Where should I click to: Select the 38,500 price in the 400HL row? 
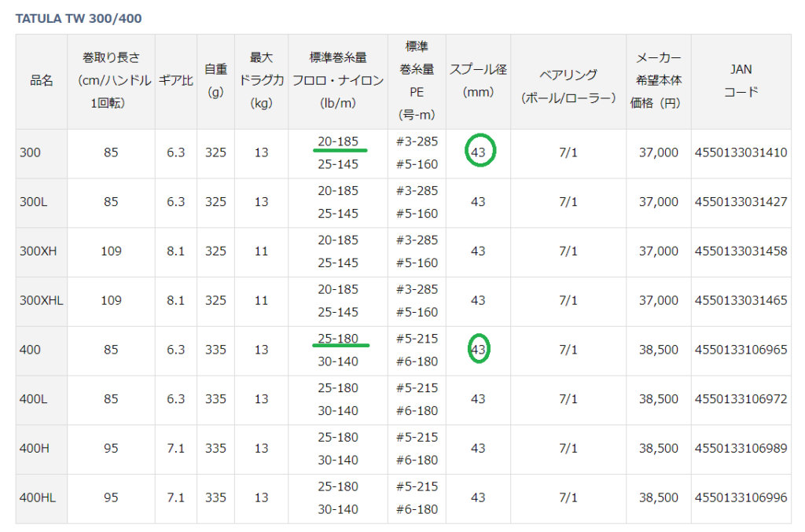click(x=659, y=497)
